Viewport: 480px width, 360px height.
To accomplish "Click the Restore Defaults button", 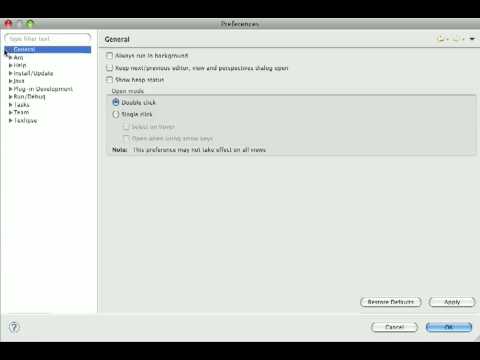I will click(x=391, y=302).
